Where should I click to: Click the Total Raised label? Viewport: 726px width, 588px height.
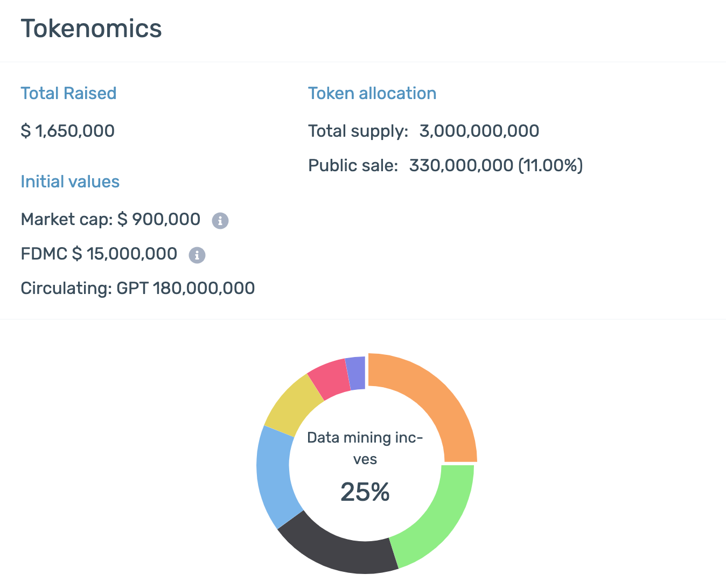[x=68, y=93]
